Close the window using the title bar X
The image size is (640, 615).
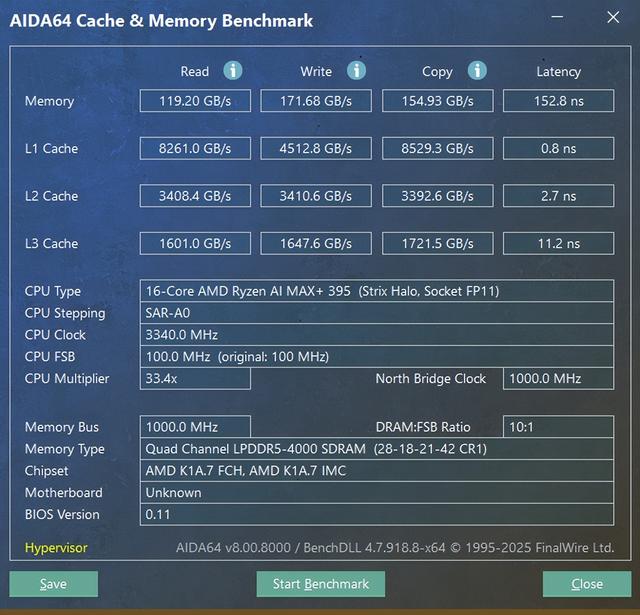[x=613, y=18]
